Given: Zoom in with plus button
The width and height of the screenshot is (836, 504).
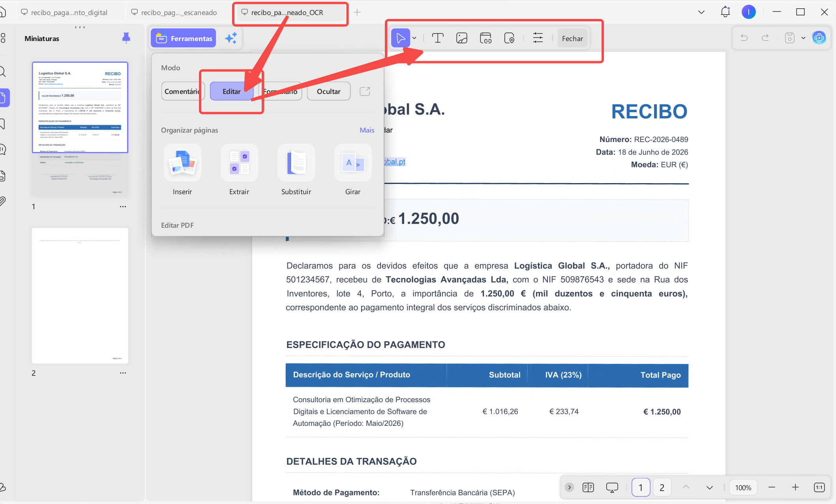Looking at the screenshot, I should [x=795, y=487].
